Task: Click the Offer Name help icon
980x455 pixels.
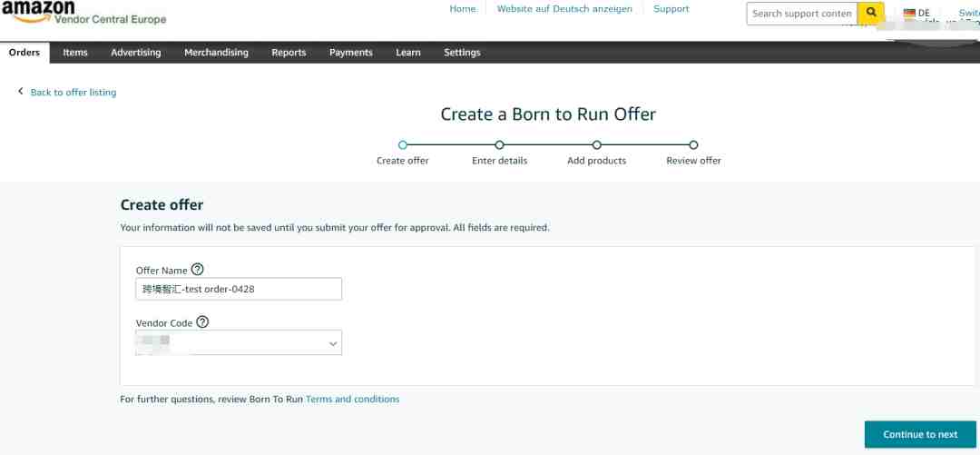Action: pyautogui.click(x=198, y=270)
